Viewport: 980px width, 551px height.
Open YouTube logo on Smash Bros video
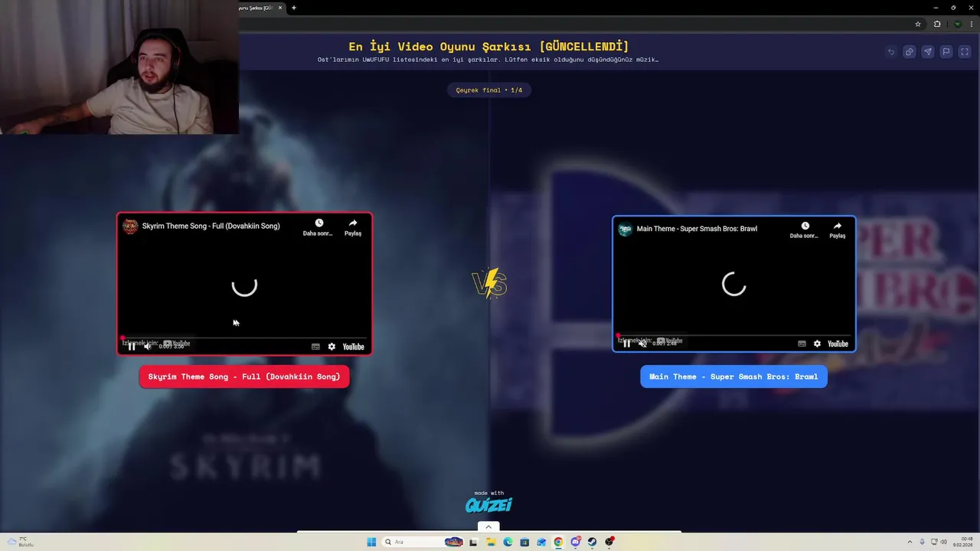coord(838,344)
